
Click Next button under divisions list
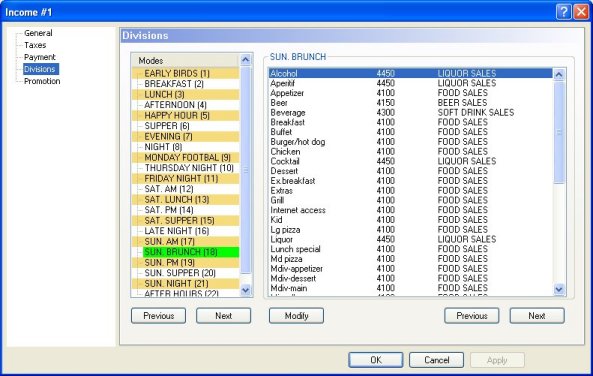(x=537, y=315)
